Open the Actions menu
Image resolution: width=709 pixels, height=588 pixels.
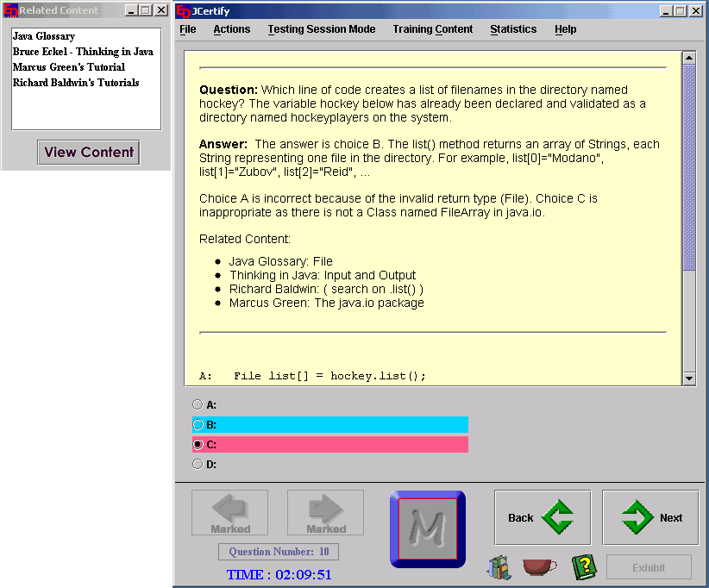[231, 29]
